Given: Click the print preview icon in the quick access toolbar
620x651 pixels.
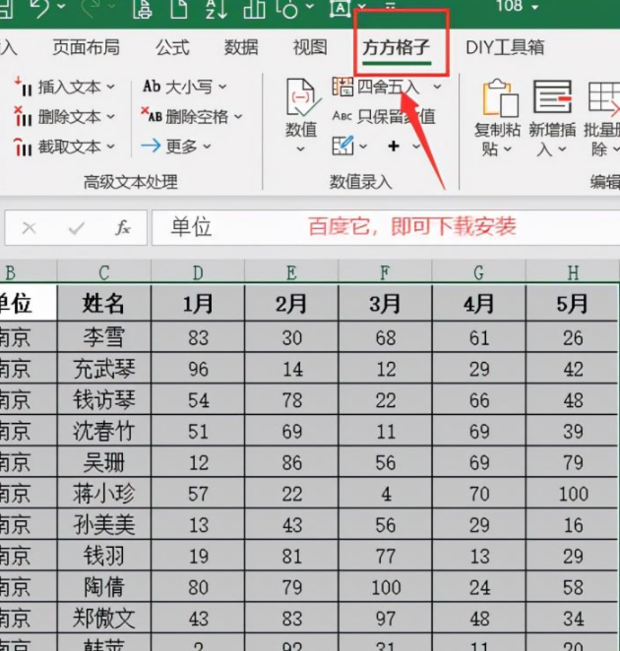Looking at the screenshot, I should click(x=142, y=8).
